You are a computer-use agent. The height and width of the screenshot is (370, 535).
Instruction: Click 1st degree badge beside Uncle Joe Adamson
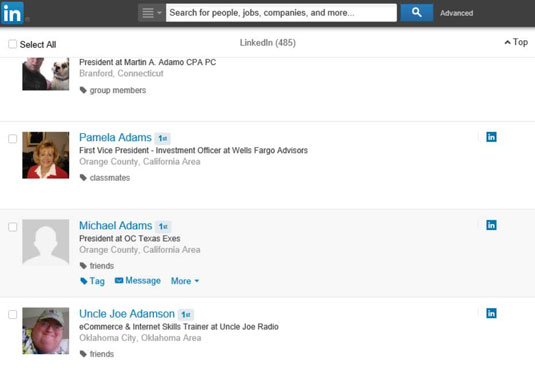tap(186, 314)
